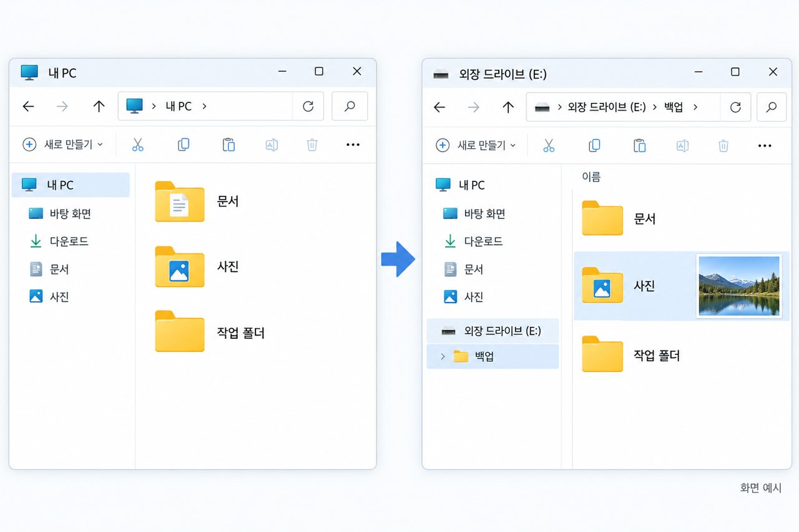
Task: Select 문서 folder in 내 PC window content
Action: tap(197, 201)
